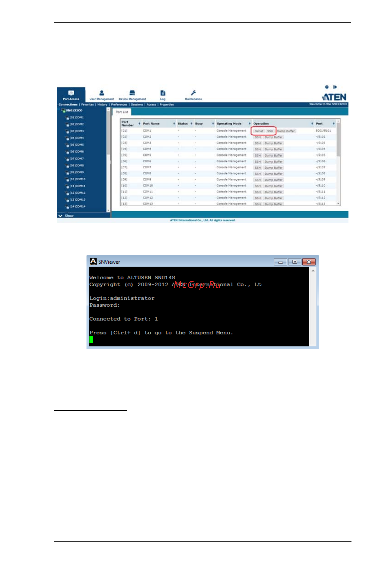Click Dump Buffer for COM12 row
The height and width of the screenshot is (569, 392).
[x=273, y=198]
